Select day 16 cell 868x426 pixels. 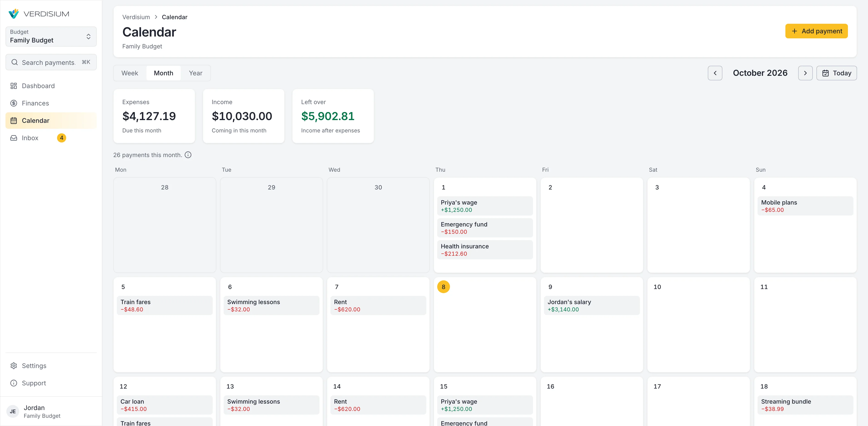[591, 401]
